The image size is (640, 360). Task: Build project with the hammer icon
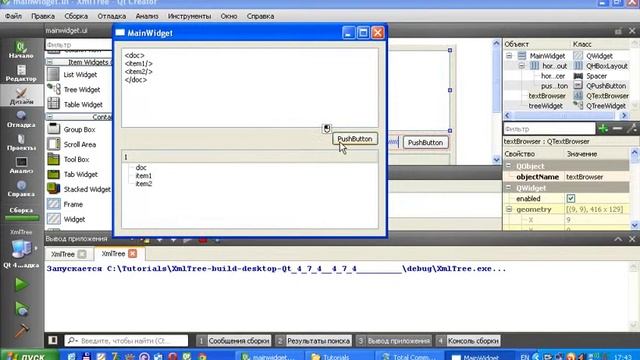pos(21,331)
